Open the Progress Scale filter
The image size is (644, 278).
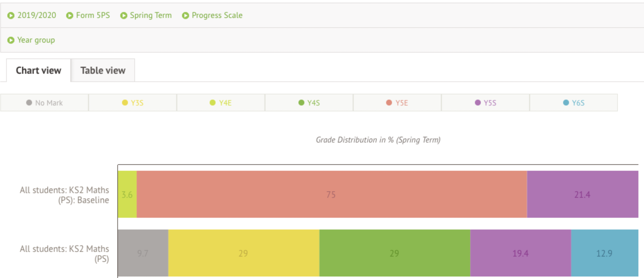217,15
